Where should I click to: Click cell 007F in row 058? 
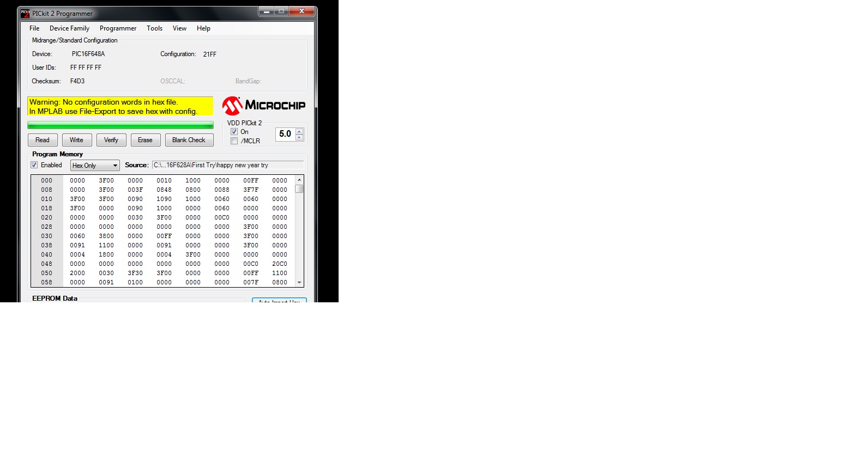point(251,282)
